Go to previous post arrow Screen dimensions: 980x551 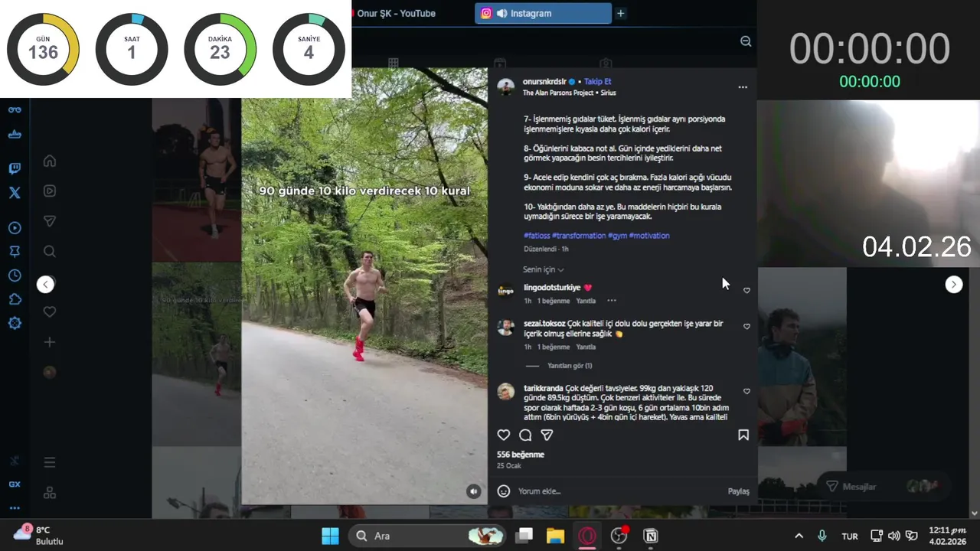(x=45, y=284)
